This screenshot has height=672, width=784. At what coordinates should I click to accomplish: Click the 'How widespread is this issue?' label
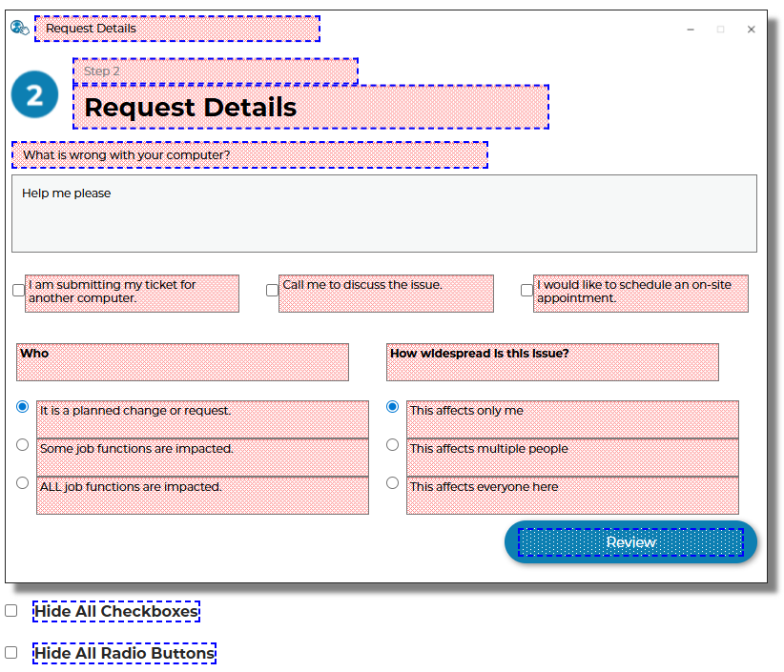pos(480,354)
